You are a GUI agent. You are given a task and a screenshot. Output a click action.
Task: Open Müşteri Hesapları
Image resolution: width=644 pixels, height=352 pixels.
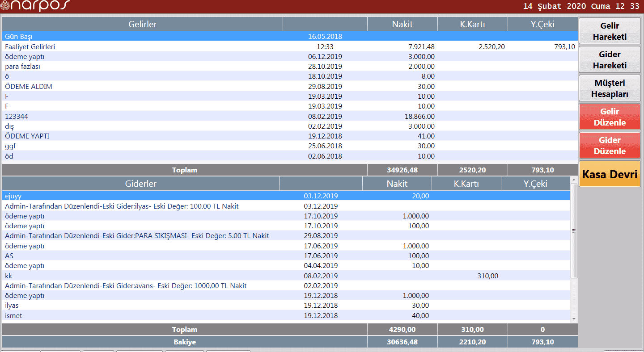point(610,88)
